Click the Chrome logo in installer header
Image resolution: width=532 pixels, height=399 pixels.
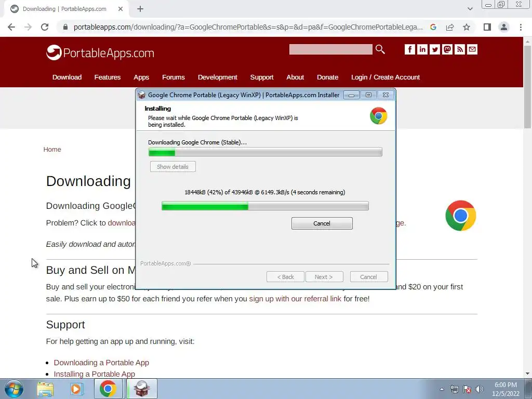pos(378,116)
